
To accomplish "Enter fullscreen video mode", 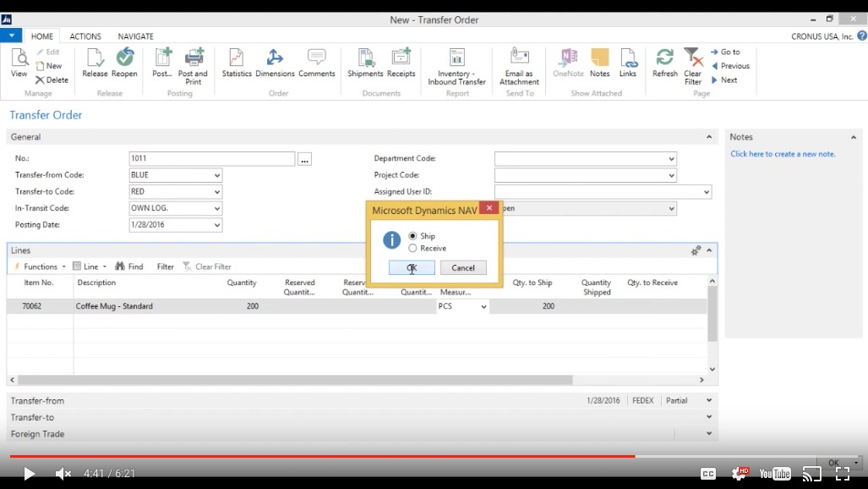I will [x=843, y=474].
